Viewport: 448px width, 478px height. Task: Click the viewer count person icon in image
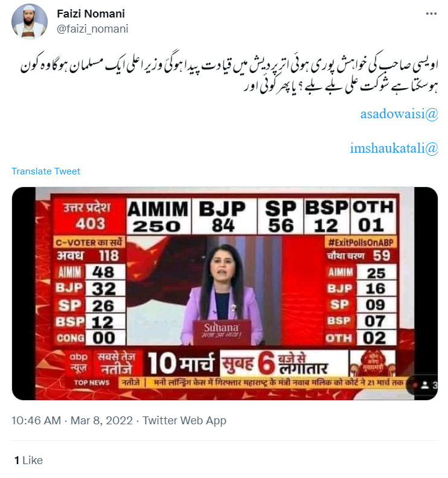(425, 385)
